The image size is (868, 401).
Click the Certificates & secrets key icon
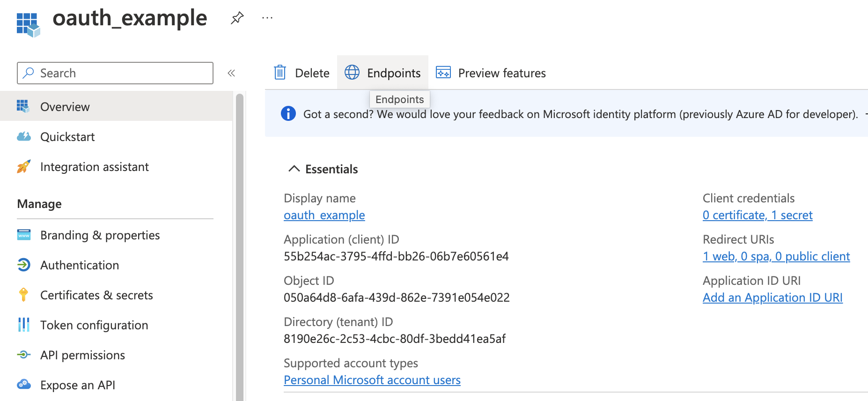pos(23,295)
